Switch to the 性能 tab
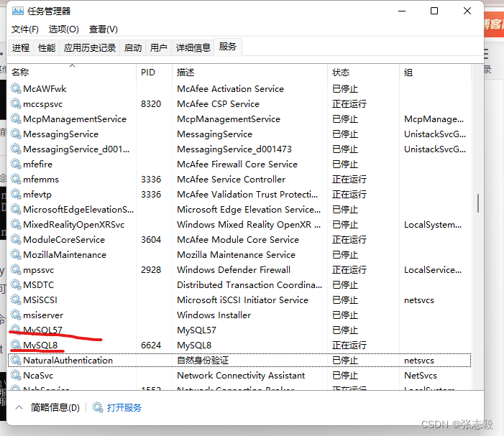The width and height of the screenshot is (504, 436). point(47,48)
